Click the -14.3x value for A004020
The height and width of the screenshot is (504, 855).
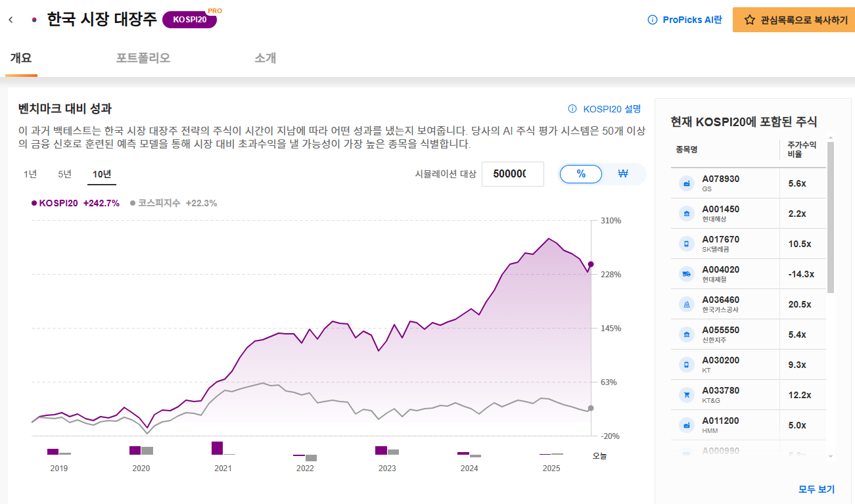pos(801,274)
